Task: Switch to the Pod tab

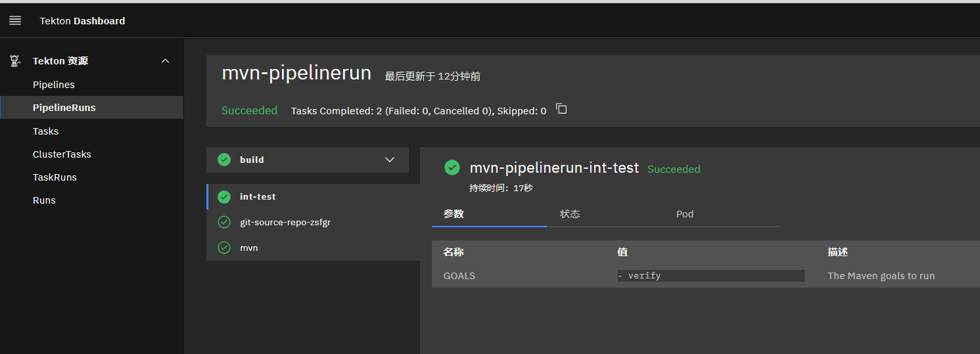Action: coord(685,214)
